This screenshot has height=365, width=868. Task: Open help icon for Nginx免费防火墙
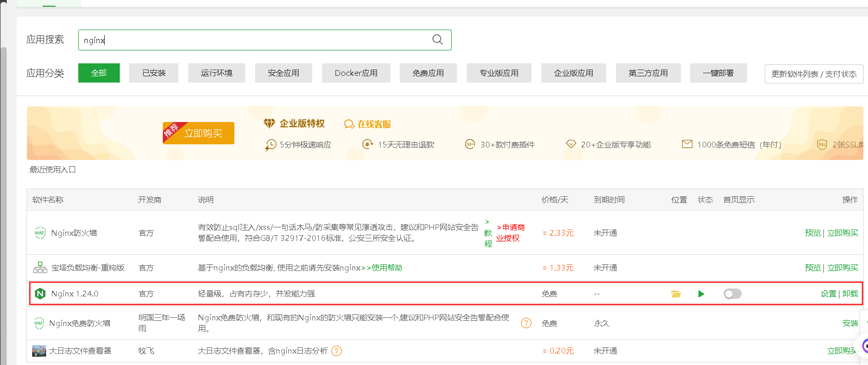coord(526,323)
